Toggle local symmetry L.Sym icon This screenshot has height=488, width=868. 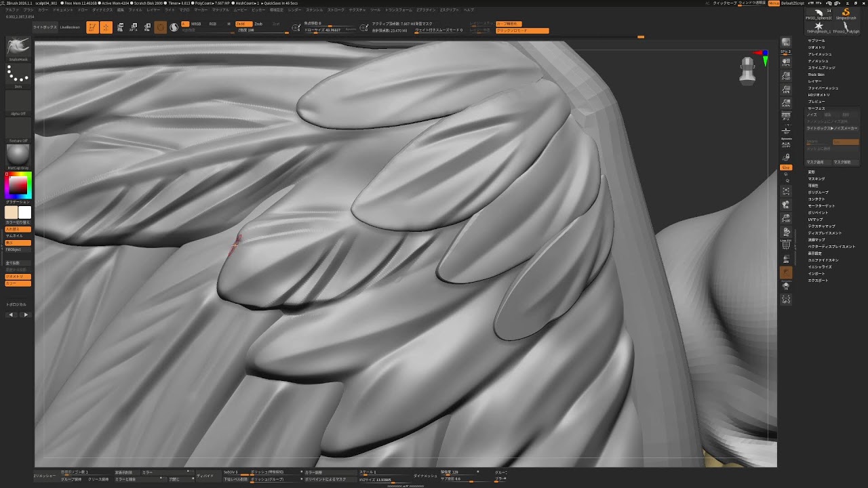(786, 144)
